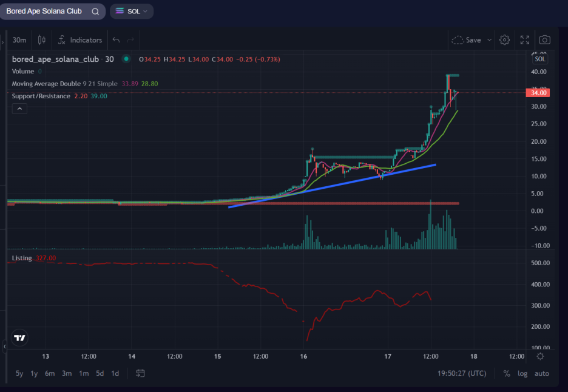Open the go-to-date calendar icon

pyautogui.click(x=140, y=373)
